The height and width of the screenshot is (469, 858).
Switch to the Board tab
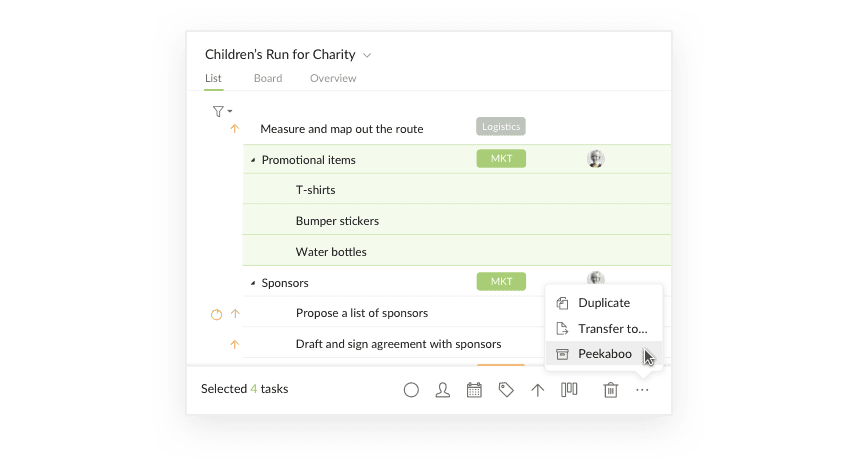click(268, 78)
